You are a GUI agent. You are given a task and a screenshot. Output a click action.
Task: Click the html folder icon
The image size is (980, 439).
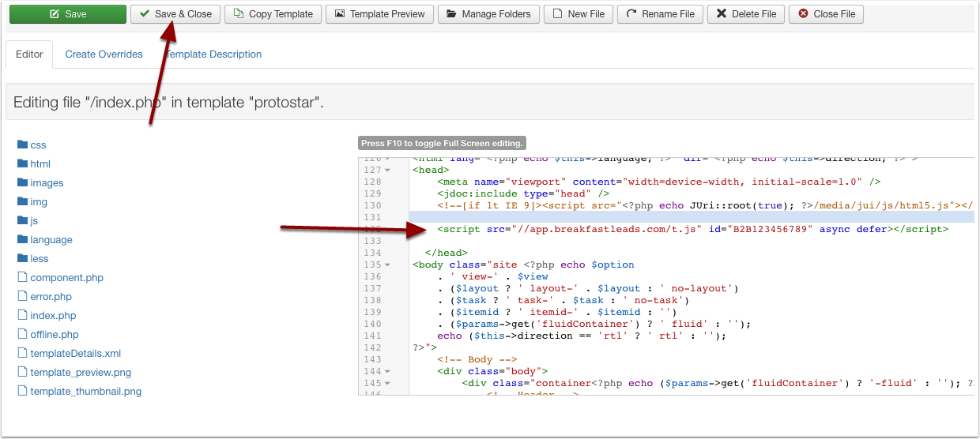(22, 163)
